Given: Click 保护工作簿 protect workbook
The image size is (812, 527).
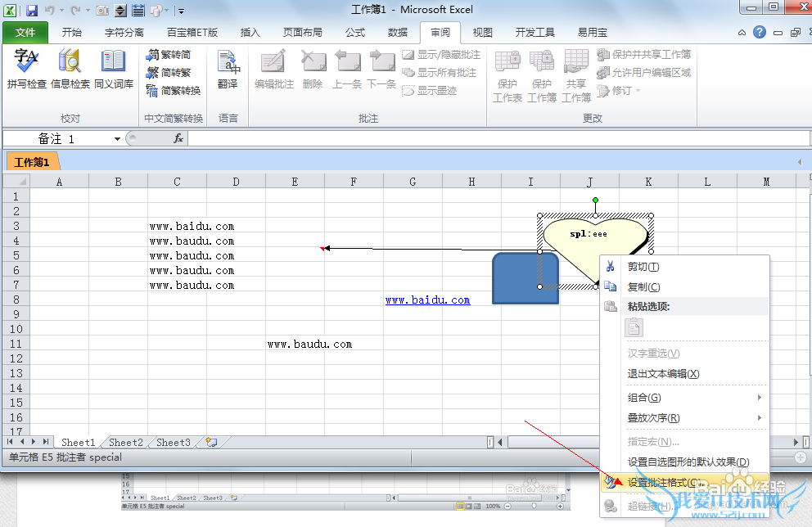Looking at the screenshot, I should 542,75.
